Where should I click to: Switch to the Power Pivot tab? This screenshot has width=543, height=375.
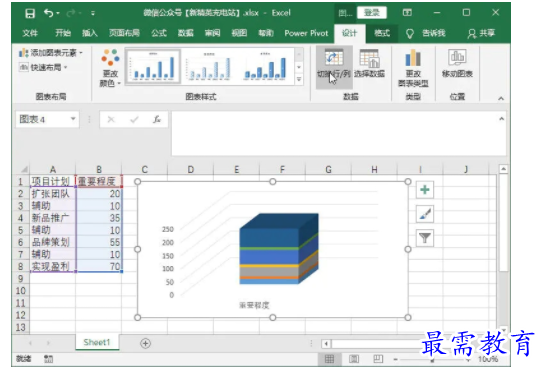pos(306,33)
